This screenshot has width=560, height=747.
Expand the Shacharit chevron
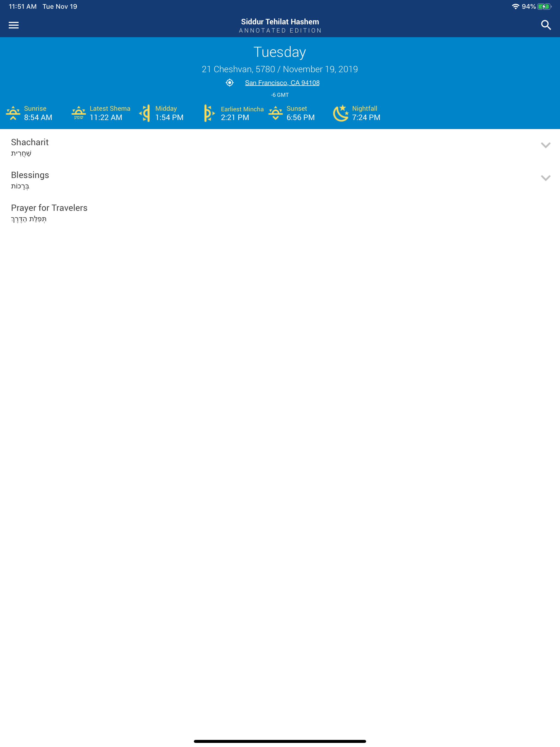(x=546, y=145)
